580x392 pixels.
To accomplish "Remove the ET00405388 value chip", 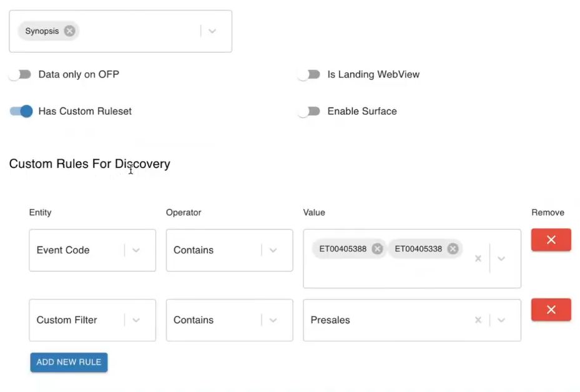I will [x=377, y=249].
